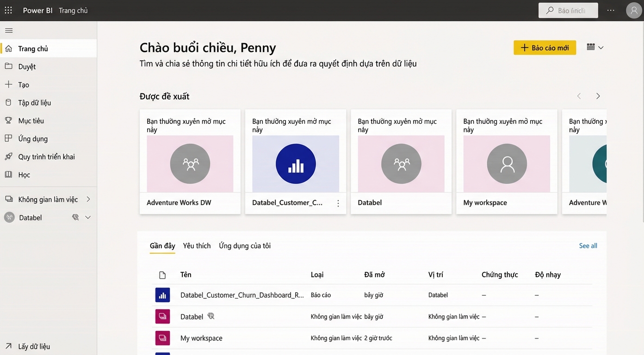Sort by the Loại column header
The width and height of the screenshot is (644, 355).
pyautogui.click(x=317, y=275)
